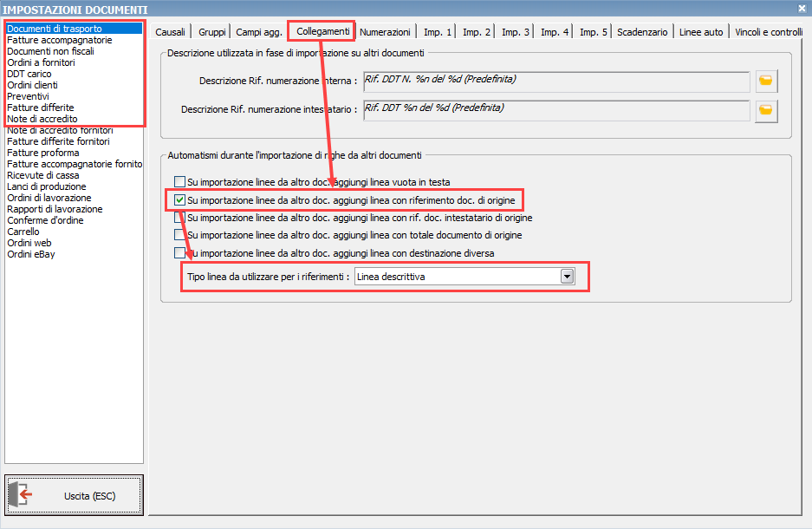
Task: Uncheck linea con riferimento doc. di origine
Action: click(x=179, y=200)
